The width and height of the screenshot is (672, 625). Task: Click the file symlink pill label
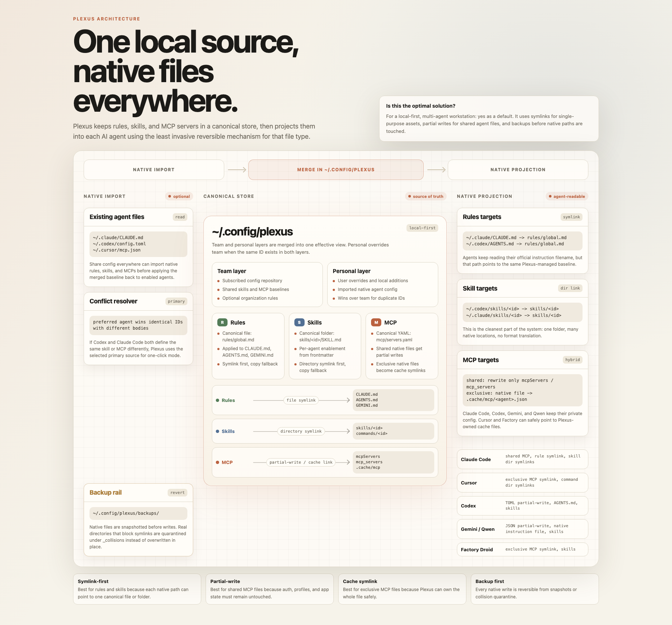pyautogui.click(x=301, y=400)
